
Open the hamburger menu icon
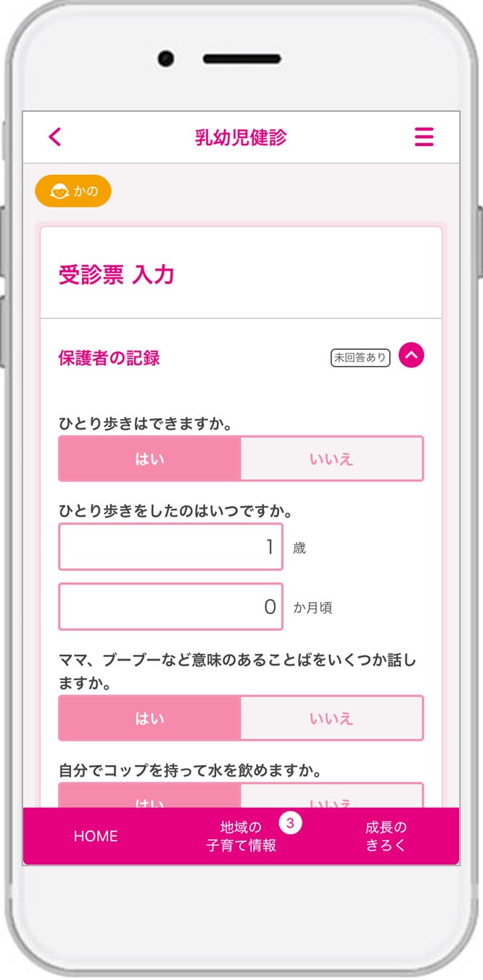click(x=424, y=136)
